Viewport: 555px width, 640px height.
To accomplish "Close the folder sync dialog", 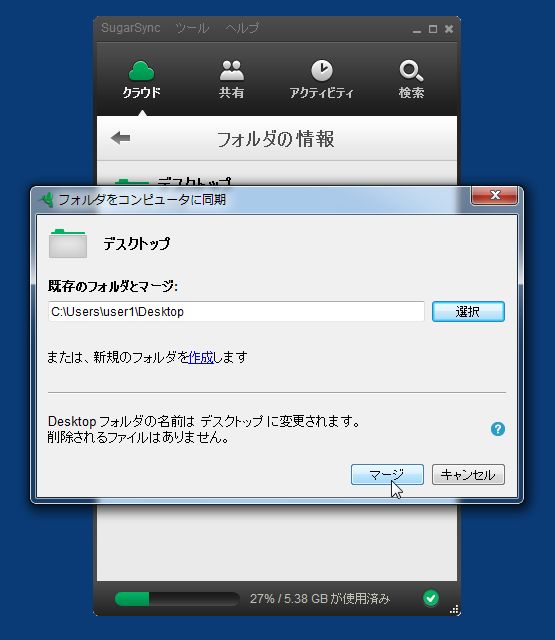I will click(x=495, y=195).
